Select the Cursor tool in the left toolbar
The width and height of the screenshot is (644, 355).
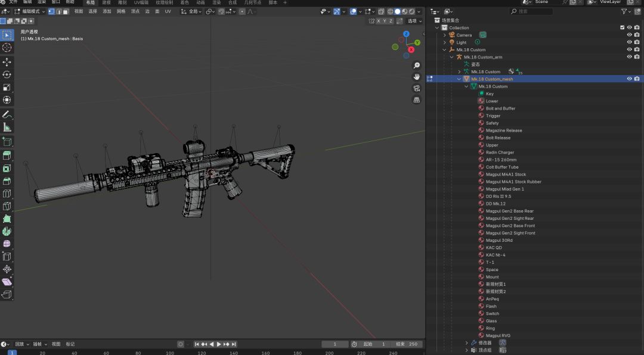pyautogui.click(x=7, y=48)
